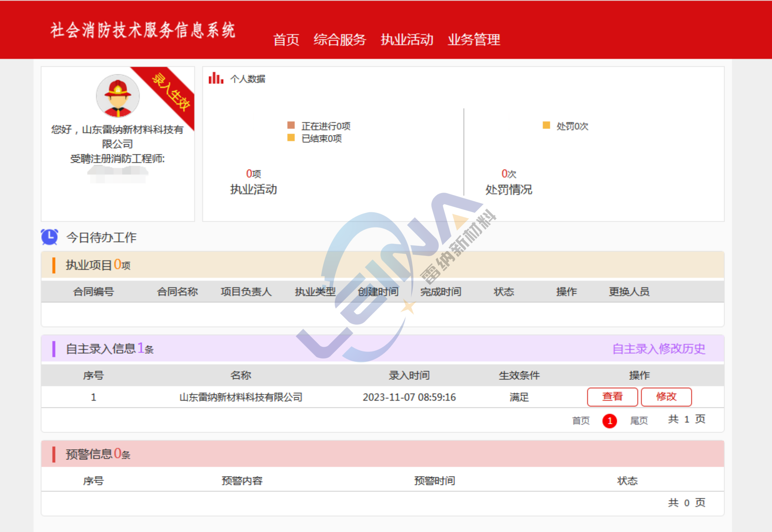Image resolution: width=772 pixels, height=532 pixels.
Task: Click the personal data bar chart icon
Action: click(216, 78)
